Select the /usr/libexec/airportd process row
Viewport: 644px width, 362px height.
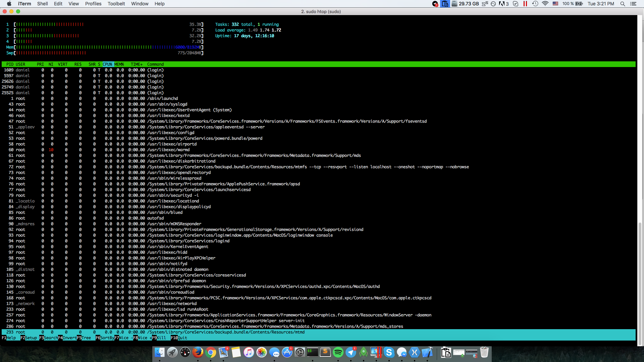[319, 144]
